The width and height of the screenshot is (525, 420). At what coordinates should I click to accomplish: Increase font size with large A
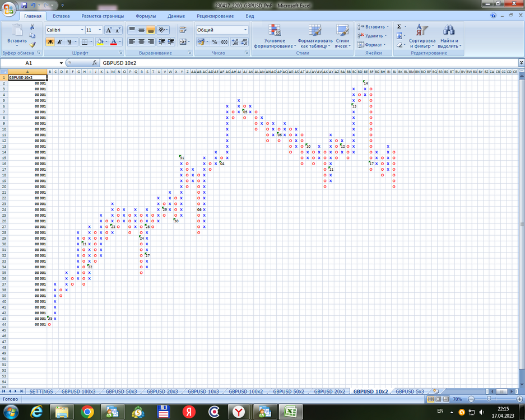click(x=109, y=30)
